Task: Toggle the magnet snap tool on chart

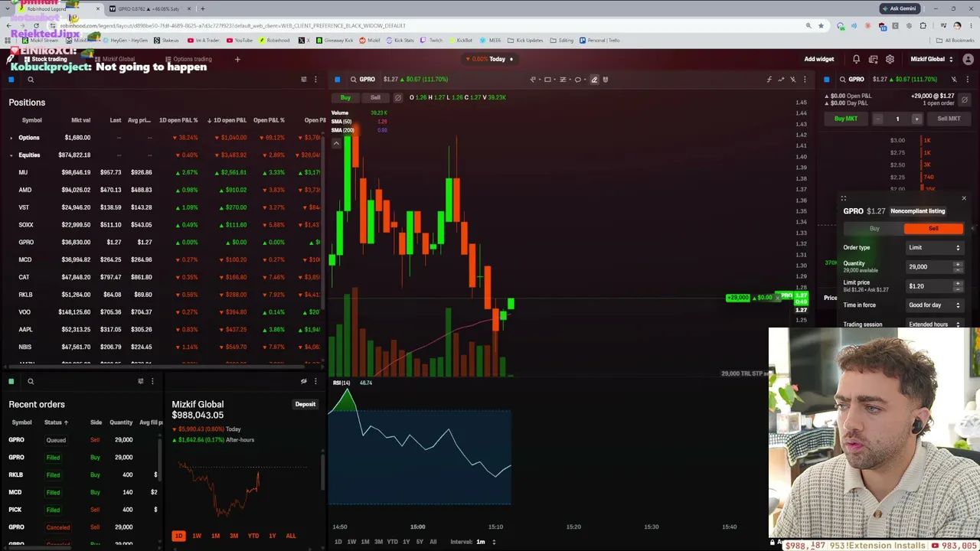Action: pos(606,80)
